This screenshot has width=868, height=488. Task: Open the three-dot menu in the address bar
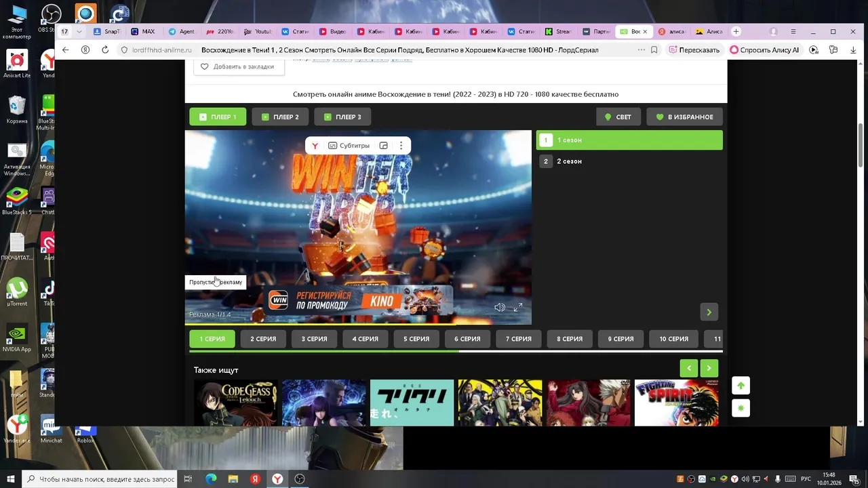(641, 49)
